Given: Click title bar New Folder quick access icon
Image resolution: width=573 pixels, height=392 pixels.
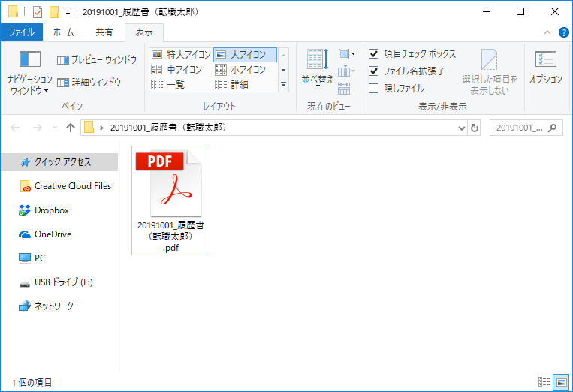Looking at the screenshot, I should 55,12.
